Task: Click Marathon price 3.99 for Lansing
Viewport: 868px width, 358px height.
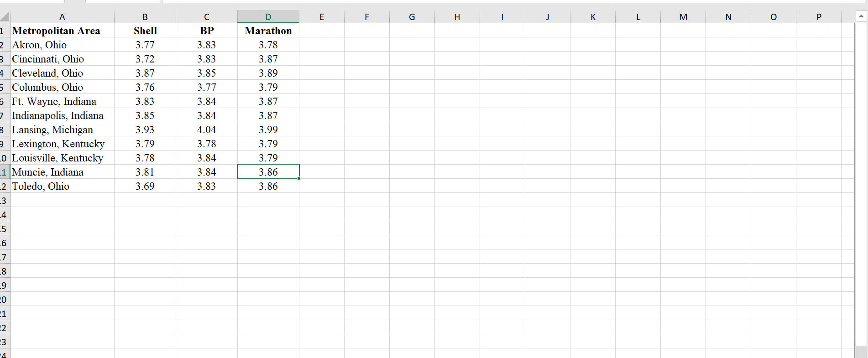Action: coord(268,130)
